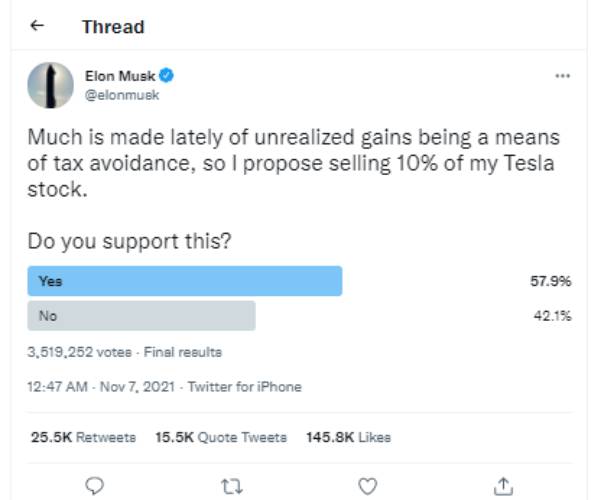Click the 3,519,252 votes count
600x500 pixels.
(79, 352)
